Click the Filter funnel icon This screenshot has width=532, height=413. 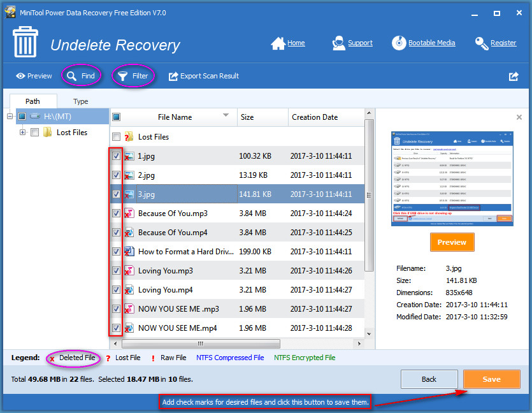tap(122, 76)
